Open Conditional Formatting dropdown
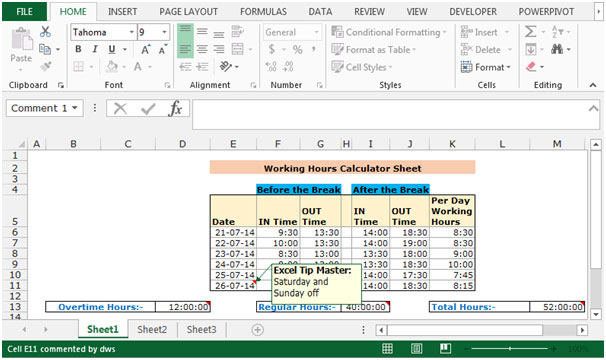The width and height of the screenshot is (606, 360). [389, 32]
